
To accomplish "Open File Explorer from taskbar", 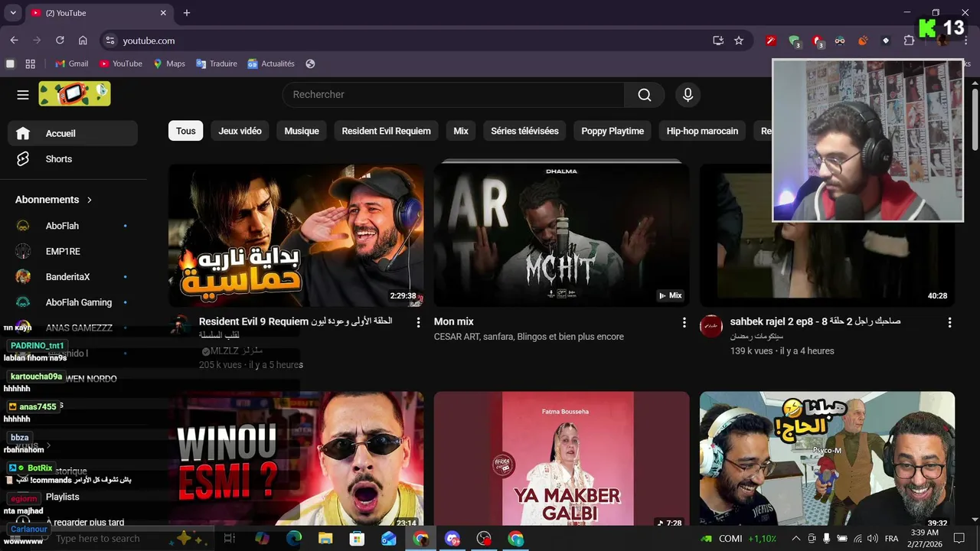I will (325, 539).
